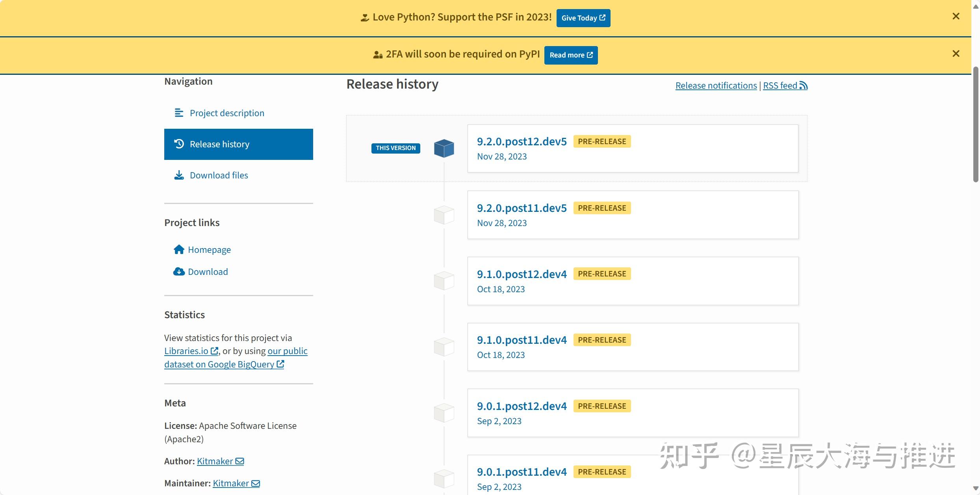Select Project description navigation tab

click(226, 113)
